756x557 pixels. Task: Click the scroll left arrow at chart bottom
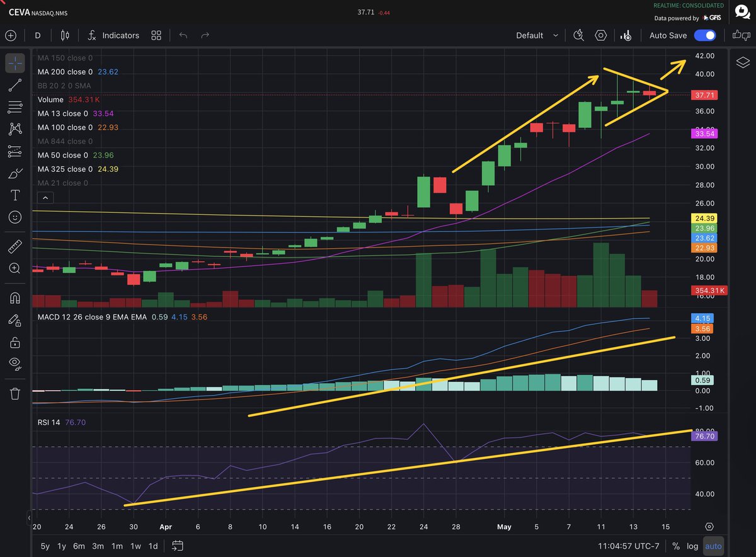tap(30, 517)
